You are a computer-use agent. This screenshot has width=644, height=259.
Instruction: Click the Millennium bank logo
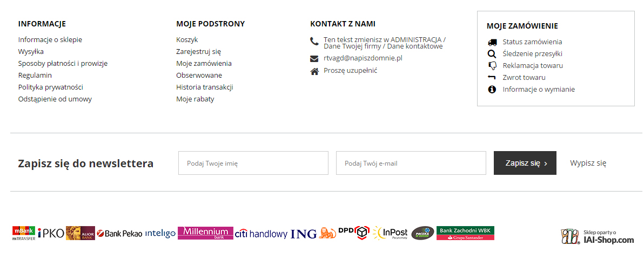click(205, 233)
